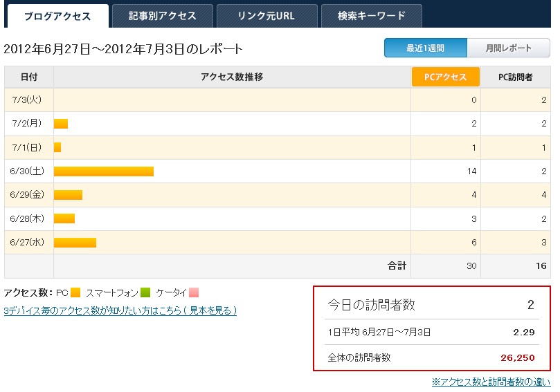Click the 7/2(月) access bar
The image size is (560, 392).
point(61,124)
